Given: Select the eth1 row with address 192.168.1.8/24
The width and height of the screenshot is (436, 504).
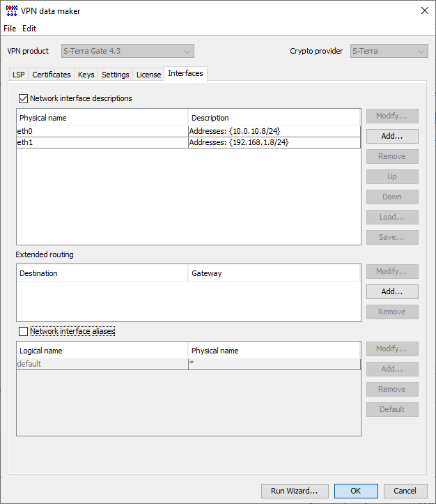Looking at the screenshot, I should point(101,142).
